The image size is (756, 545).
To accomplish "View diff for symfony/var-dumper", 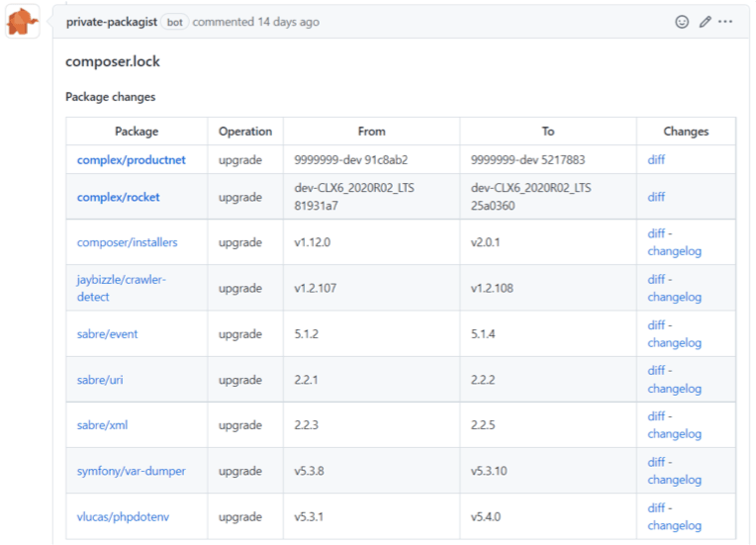I will (656, 462).
